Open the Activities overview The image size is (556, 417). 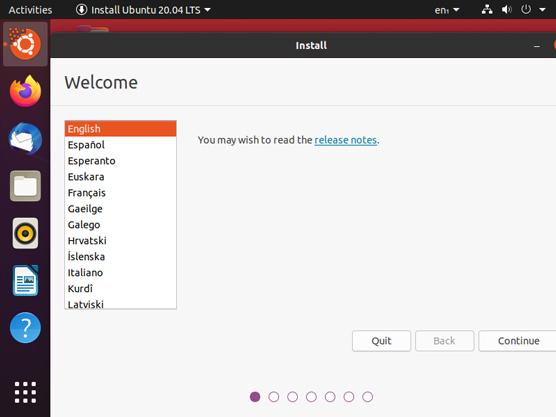click(30, 10)
